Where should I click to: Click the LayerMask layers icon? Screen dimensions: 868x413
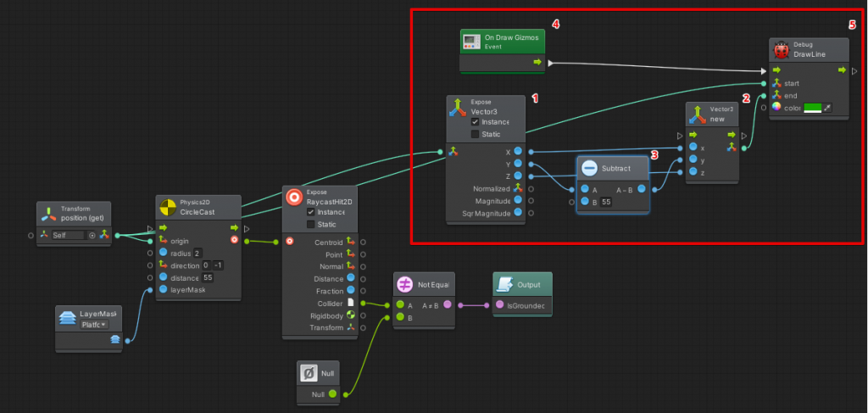pos(69,319)
